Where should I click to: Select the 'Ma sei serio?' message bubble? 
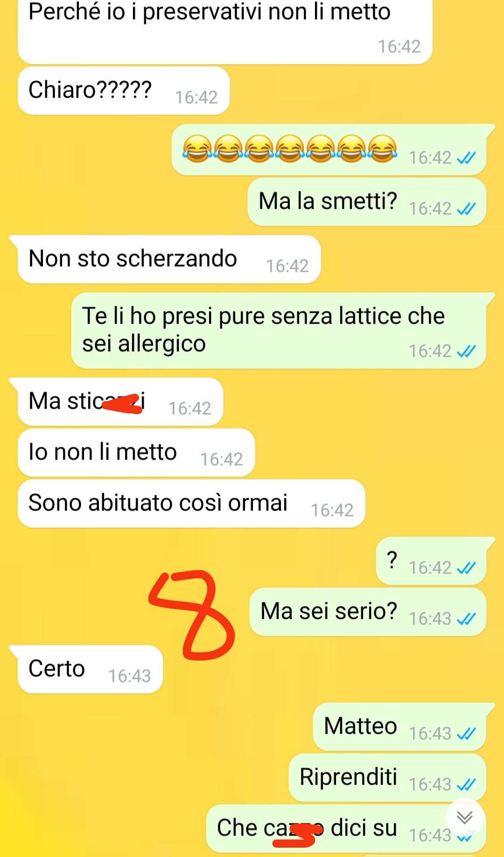tap(368, 612)
